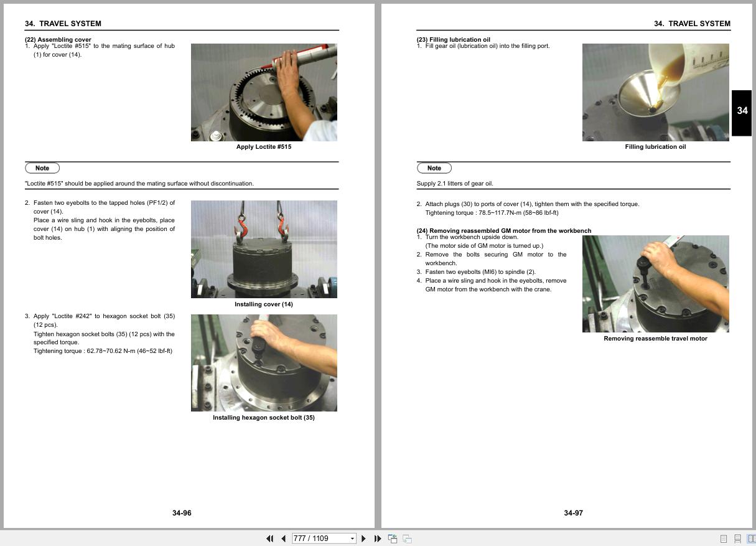
Task: Click the caption Installing cover (14)
Action: [264, 304]
